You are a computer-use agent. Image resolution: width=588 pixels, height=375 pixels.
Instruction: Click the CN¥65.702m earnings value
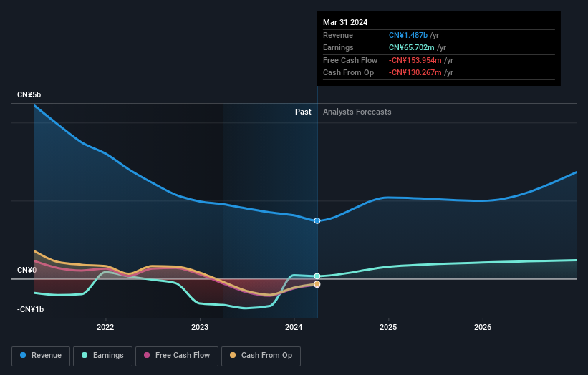click(411, 47)
